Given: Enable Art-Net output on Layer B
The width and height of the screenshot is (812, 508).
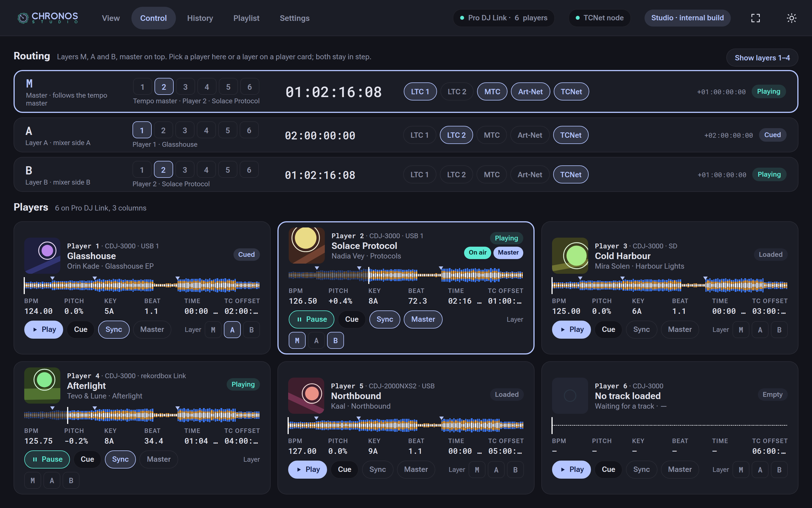Looking at the screenshot, I should 529,175.
